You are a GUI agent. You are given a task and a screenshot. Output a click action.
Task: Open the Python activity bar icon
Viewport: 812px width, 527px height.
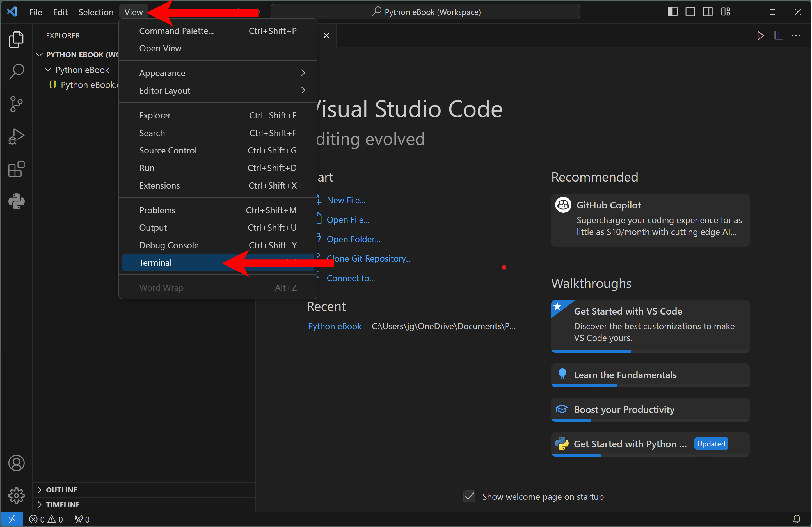point(16,201)
